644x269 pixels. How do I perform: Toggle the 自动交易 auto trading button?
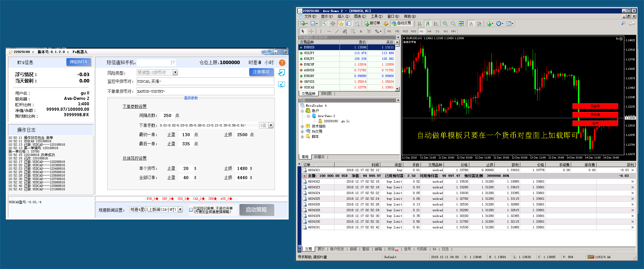[x=401, y=23]
